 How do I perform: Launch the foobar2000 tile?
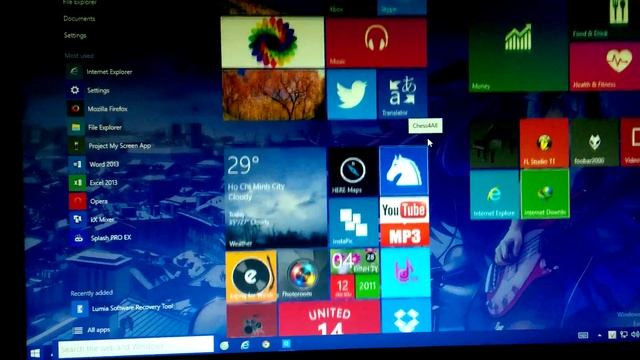pyautogui.click(x=594, y=143)
